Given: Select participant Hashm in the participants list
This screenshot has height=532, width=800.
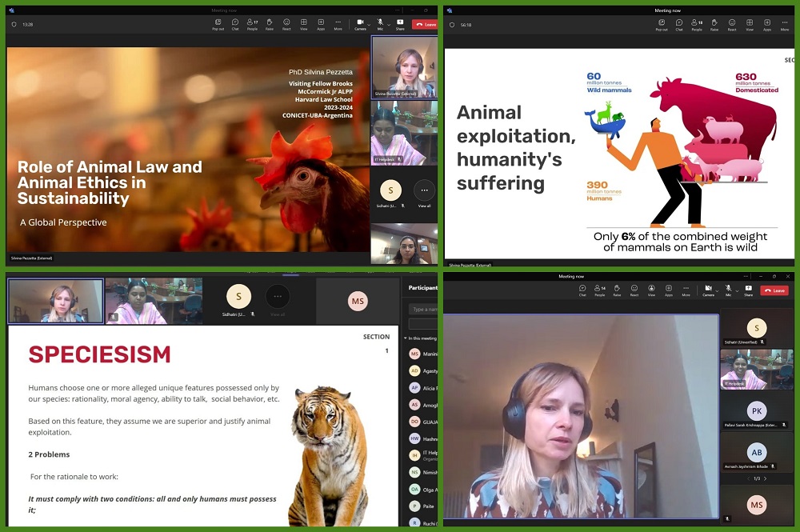Looking at the screenshot, I should point(423,438).
